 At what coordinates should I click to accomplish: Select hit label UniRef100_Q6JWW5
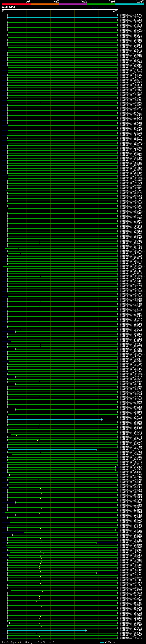pos(131,545)
